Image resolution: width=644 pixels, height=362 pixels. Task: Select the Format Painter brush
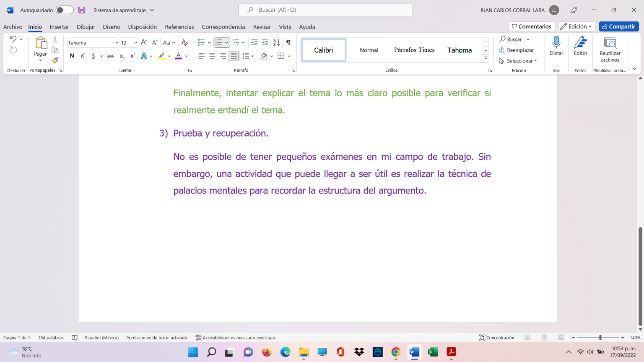(55, 60)
